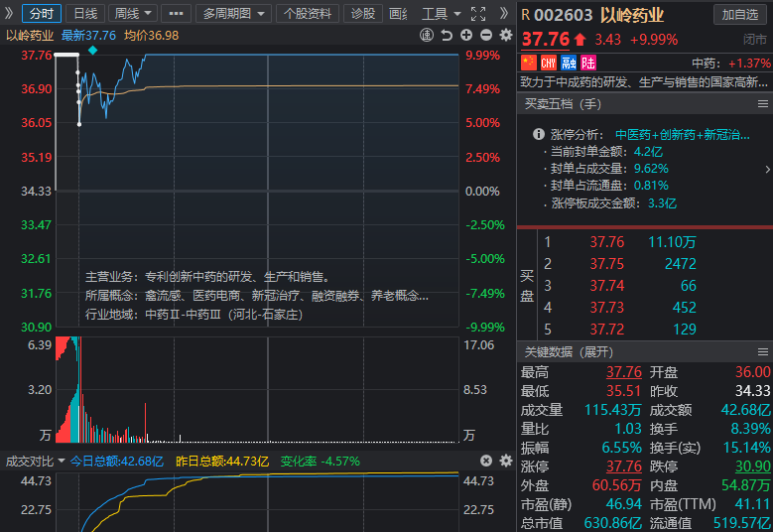Select bid level 2 price 37.75
This screenshot has height=532, width=773.
pos(607,264)
